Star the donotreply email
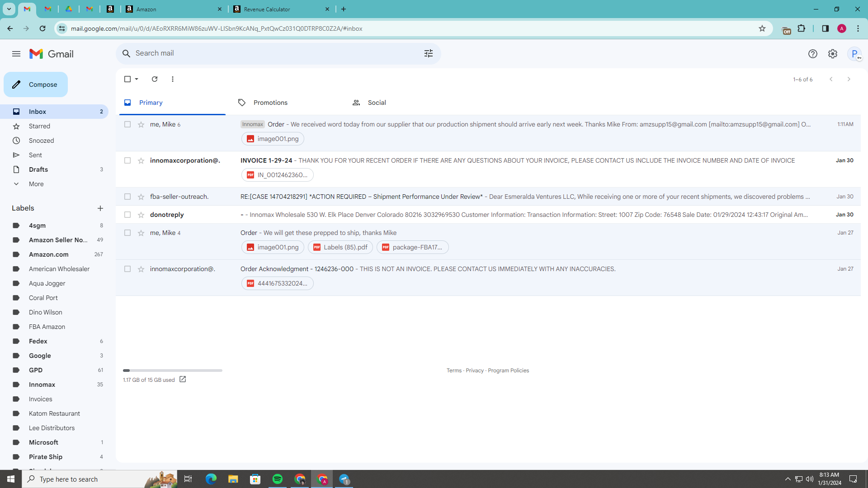868x488 pixels. tap(141, 215)
